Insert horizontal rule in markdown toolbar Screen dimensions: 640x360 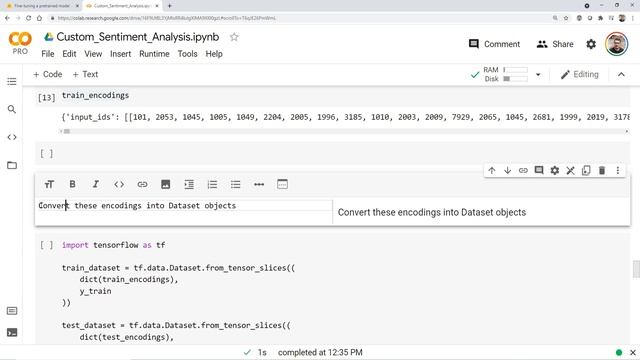click(x=259, y=184)
